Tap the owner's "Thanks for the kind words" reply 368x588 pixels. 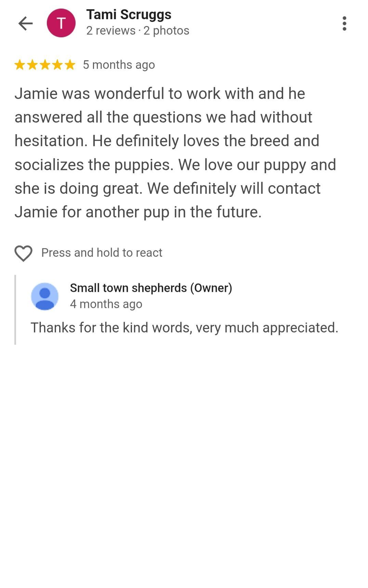[x=184, y=328]
